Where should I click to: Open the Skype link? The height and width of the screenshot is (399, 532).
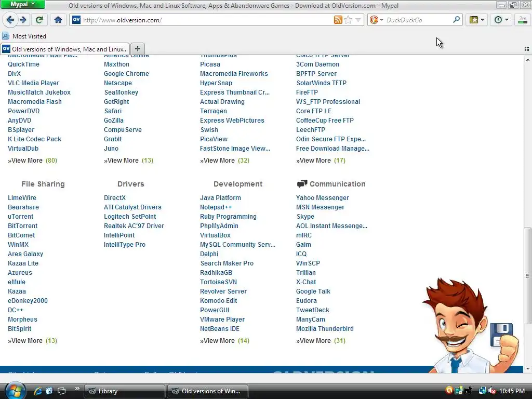pos(305,217)
